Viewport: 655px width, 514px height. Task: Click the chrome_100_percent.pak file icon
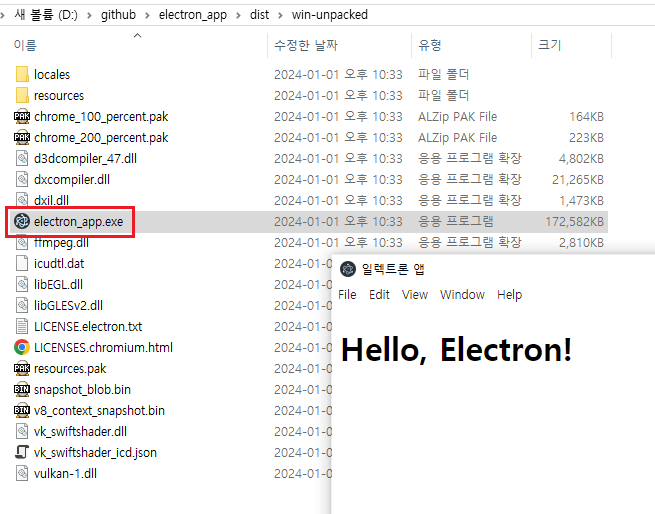(22, 116)
